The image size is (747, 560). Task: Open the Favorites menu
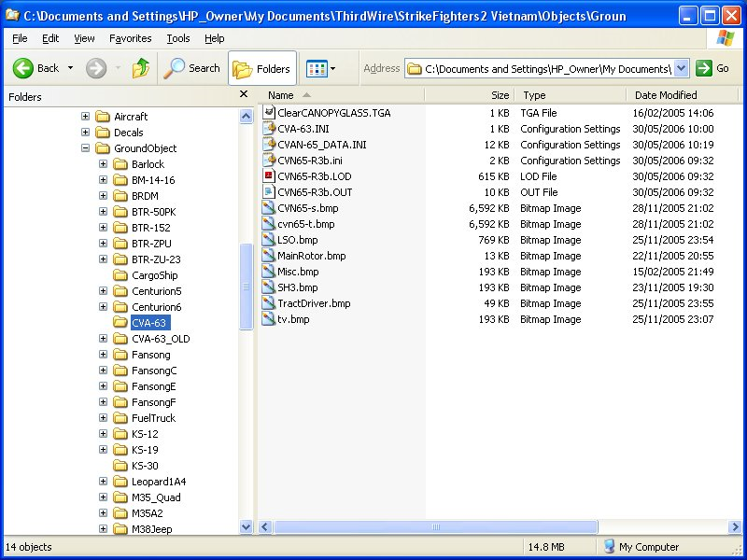(130, 38)
